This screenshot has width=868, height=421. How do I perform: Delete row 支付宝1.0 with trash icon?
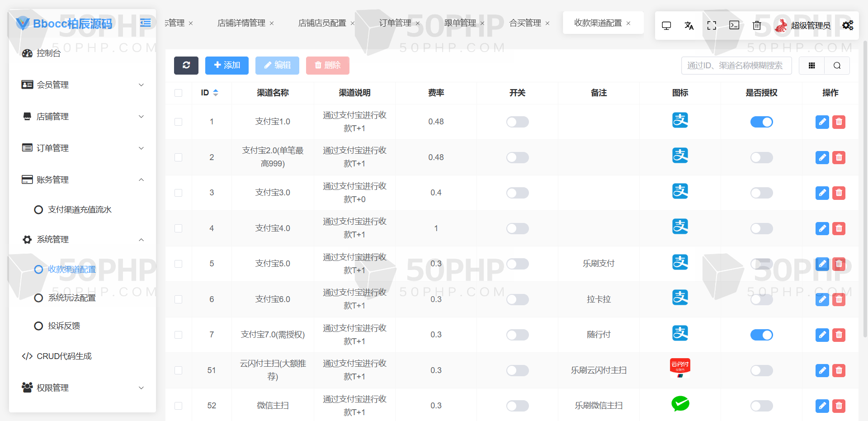pos(839,122)
